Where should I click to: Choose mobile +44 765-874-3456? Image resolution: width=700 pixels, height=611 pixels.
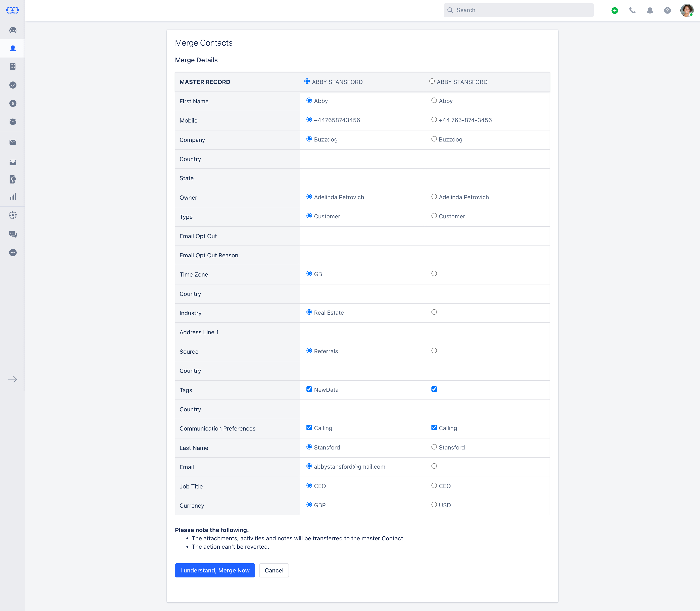(434, 120)
